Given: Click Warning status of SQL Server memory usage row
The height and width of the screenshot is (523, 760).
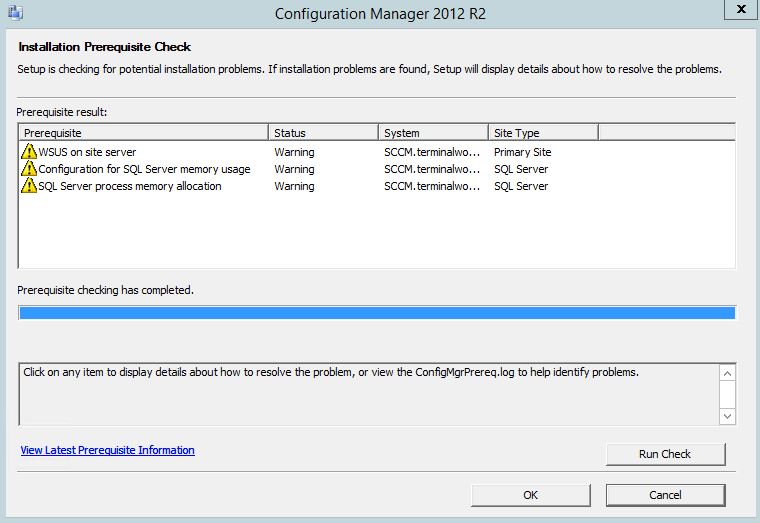Looking at the screenshot, I should pyautogui.click(x=294, y=169).
